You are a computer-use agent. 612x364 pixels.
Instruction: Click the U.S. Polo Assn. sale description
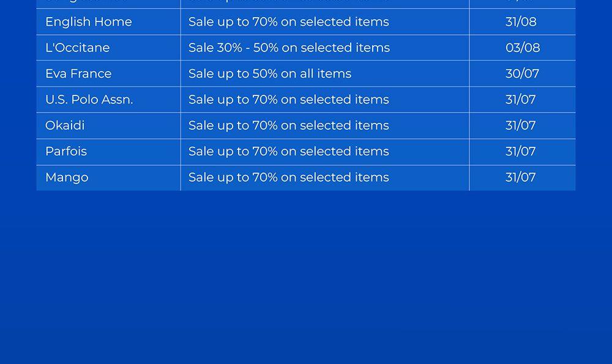point(289,100)
